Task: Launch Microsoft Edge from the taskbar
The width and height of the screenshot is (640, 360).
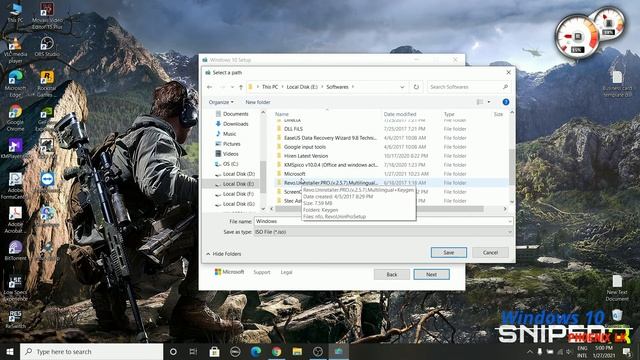Action: coord(256,351)
